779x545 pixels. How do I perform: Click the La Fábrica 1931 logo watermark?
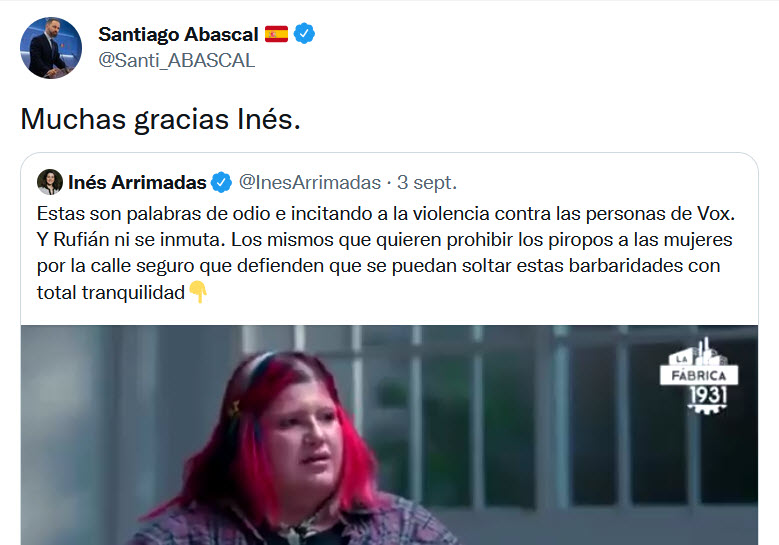click(699, 376)
